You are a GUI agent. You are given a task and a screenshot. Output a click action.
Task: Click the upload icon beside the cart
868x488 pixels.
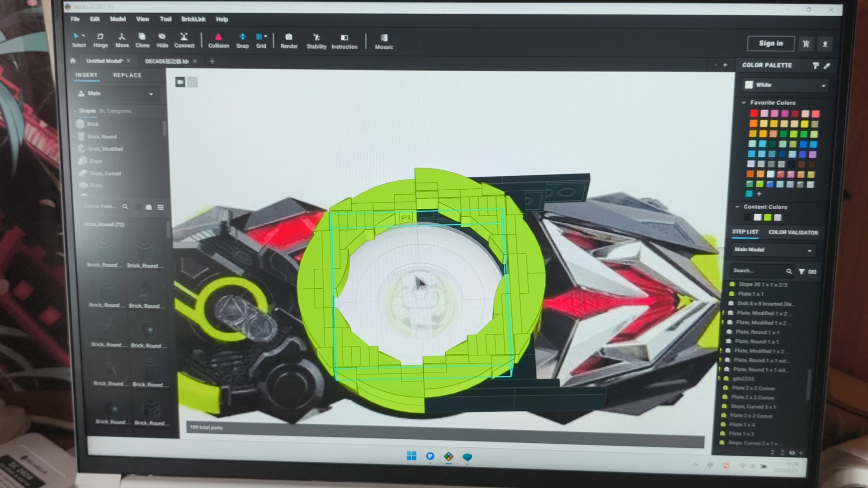(825, 44)
